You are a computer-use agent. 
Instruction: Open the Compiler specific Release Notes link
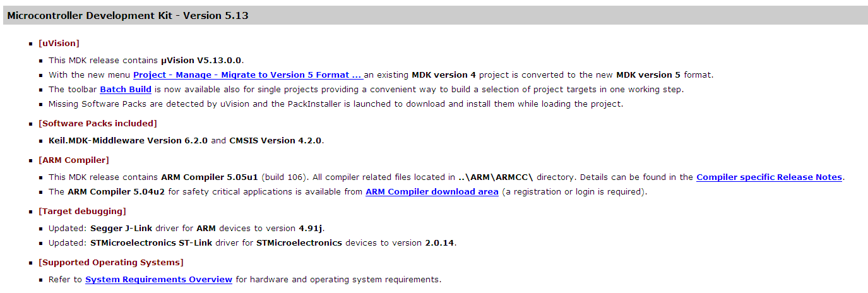click(x=769, y=177)
